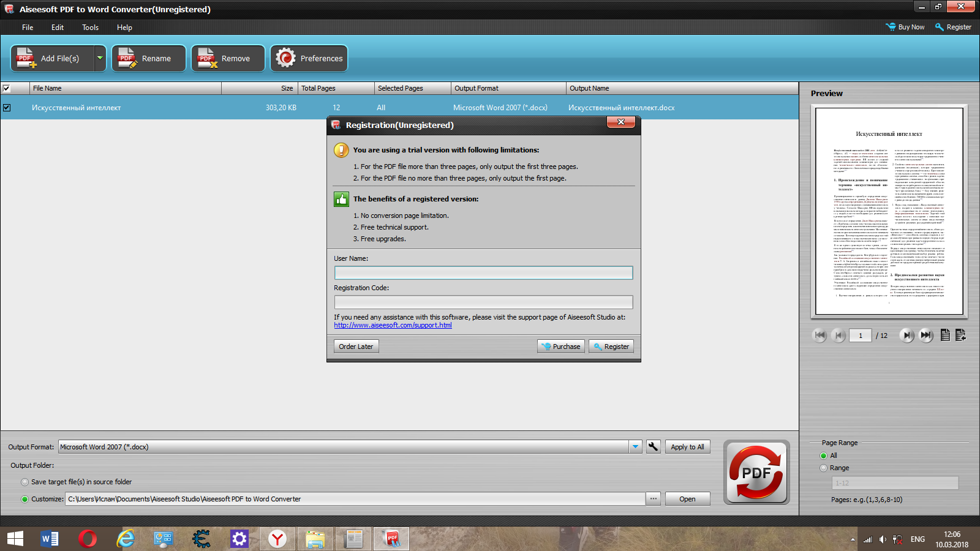Sort by the Size column header
Screen dimensions: 980x551
[260, 88]
